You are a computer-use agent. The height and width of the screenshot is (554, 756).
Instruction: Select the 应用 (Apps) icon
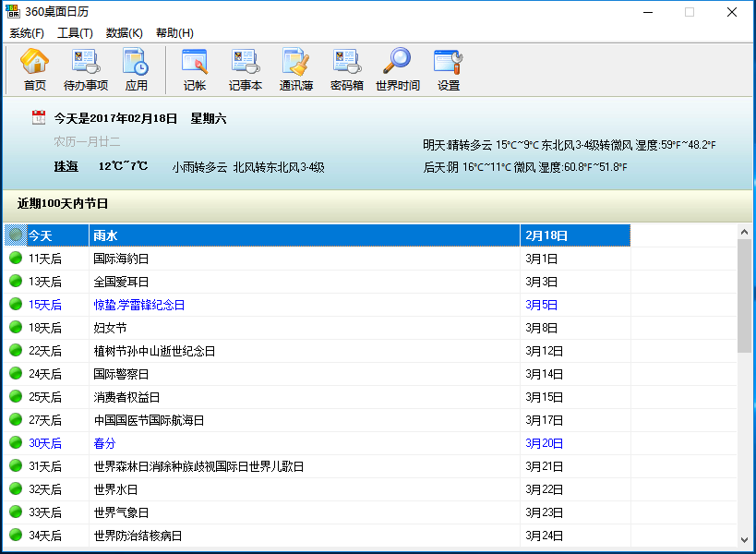point(137,71)
